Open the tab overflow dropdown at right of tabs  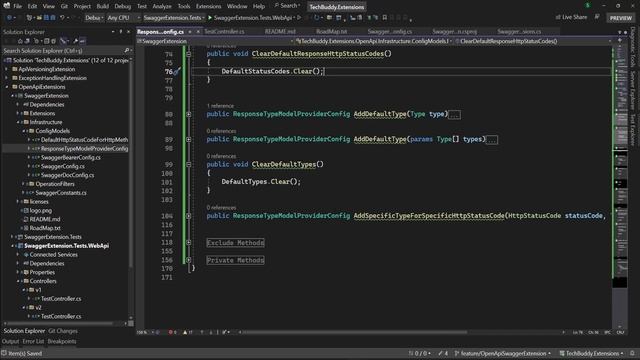pyautogui.click(x=620, y=32)
